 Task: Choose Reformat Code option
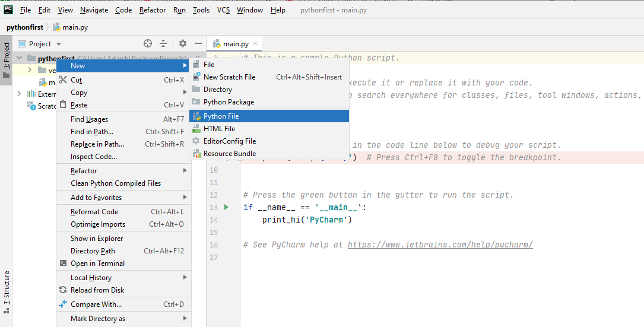click(x=123, y=211)
